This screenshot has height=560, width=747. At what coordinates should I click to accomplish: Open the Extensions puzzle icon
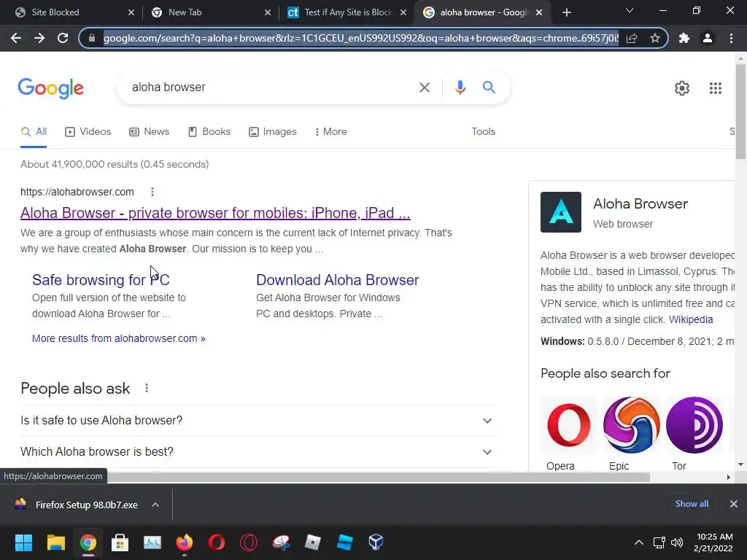tap(684, 38)
